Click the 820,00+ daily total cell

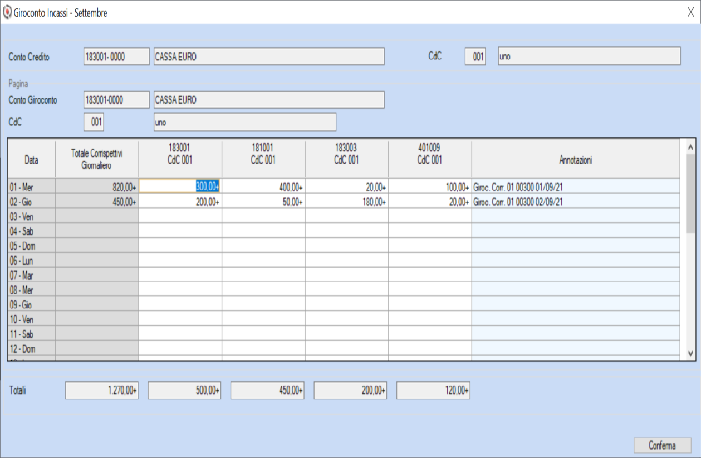(x=97, y=187)
